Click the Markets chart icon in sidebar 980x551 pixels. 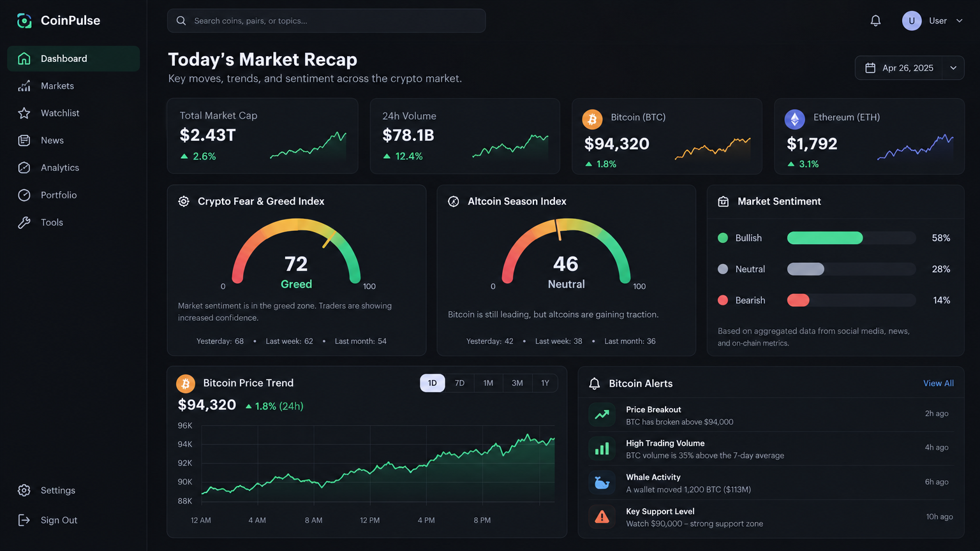point(24,86)
